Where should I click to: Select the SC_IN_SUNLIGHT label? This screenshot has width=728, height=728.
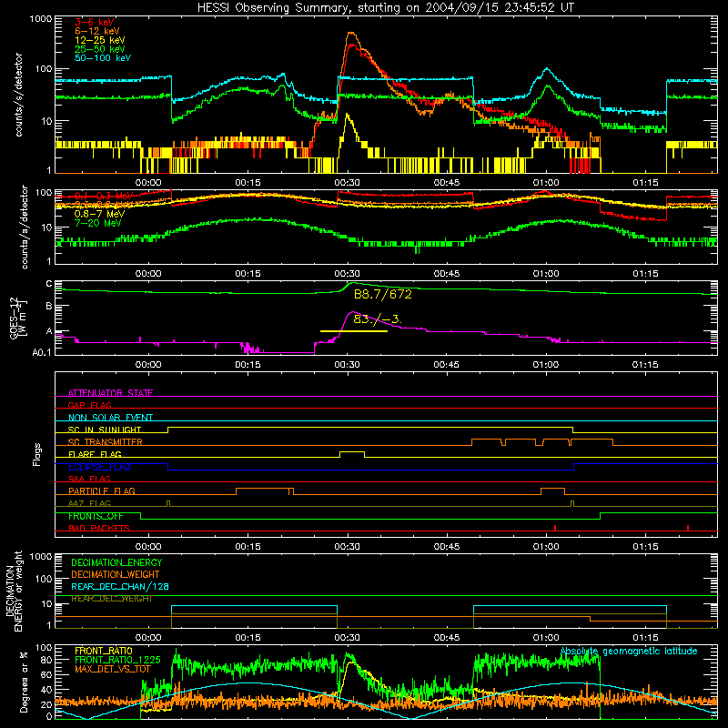(x=105, y=430)
